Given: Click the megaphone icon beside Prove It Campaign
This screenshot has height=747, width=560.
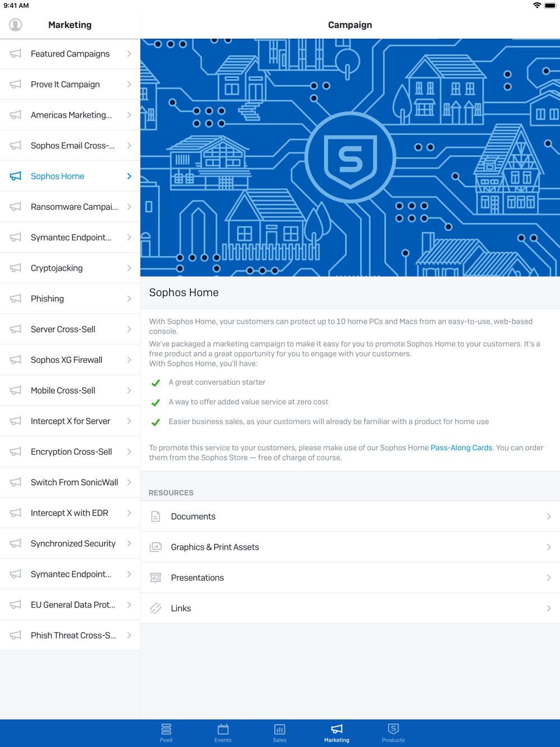Looking at the screenshot, I should [16, 85].
